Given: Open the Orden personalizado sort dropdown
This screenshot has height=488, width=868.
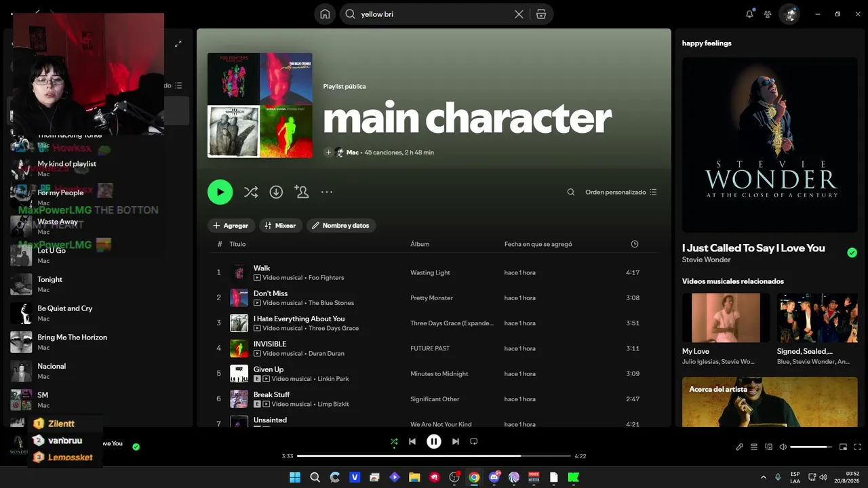Looking at the screenshot, I should click(x=621, y=192).
